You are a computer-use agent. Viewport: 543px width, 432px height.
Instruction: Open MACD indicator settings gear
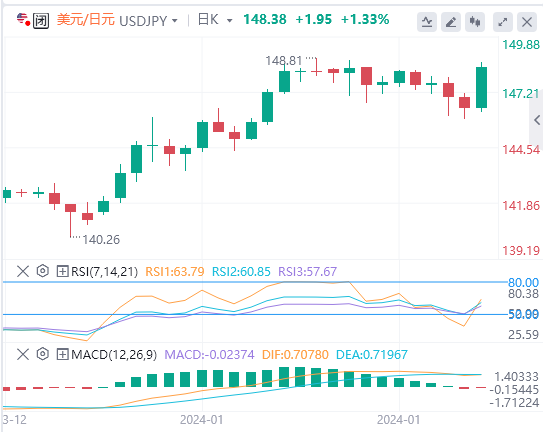click(x=43, y=354)
